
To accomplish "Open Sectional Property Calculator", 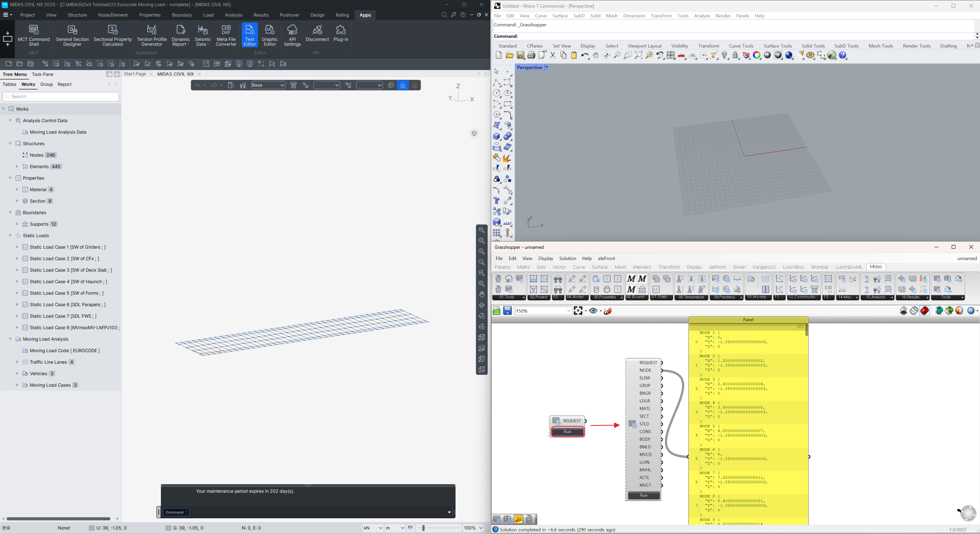I will [x=113, y=35].
